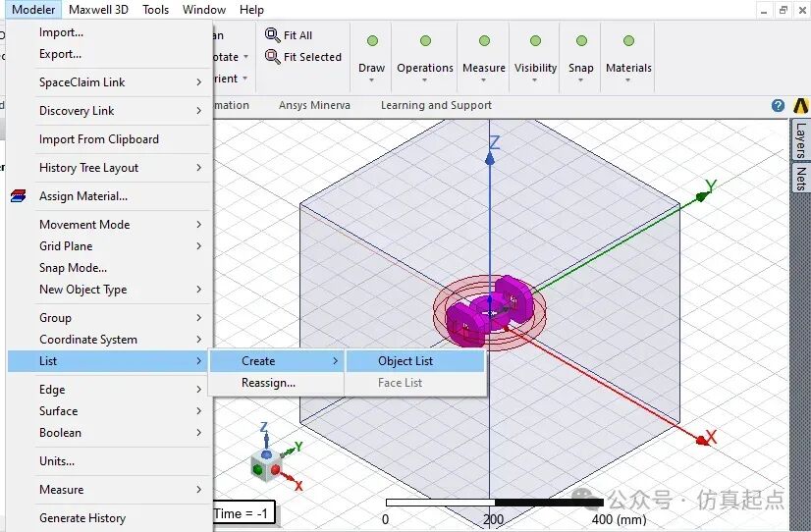Open the Operations tools group
811x532 pixels.
coord(424,57)
